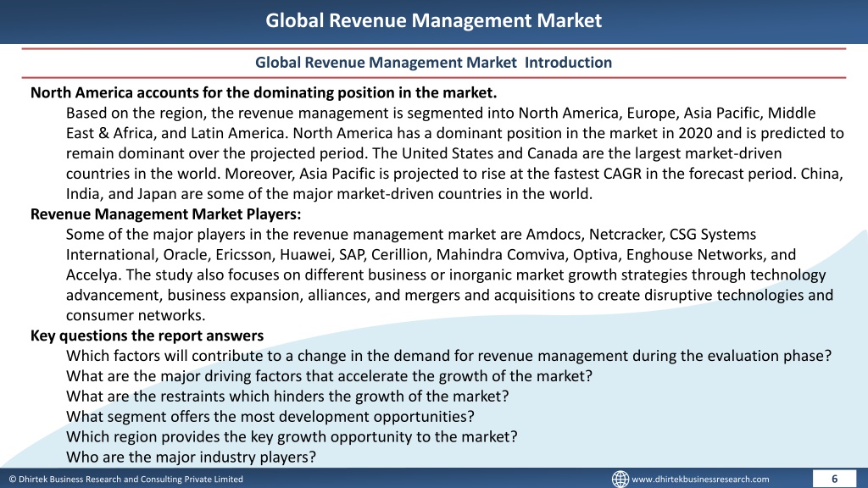Click the question 'What segment offers the most development opportunities?'
The height and width of the screenshot is (488, 868).
pos(270,417)
